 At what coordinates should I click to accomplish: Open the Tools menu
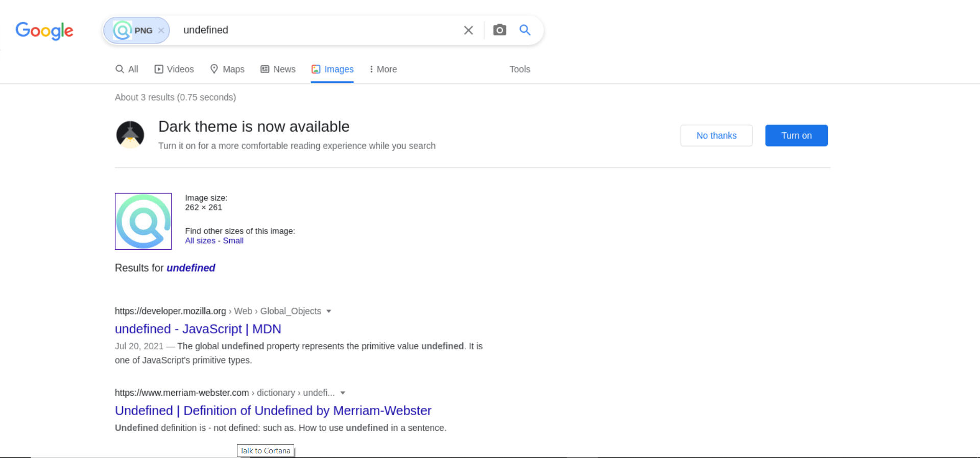click(519, 69)
